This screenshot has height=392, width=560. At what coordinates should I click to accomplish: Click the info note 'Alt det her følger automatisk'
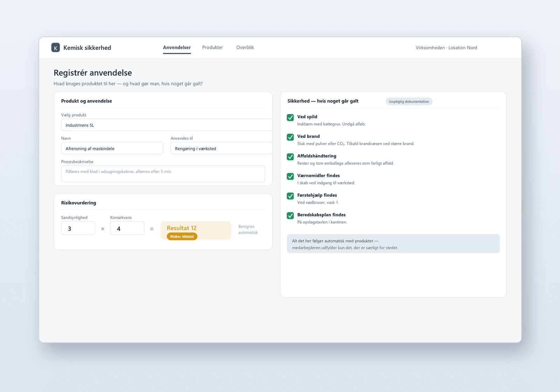point(393,244)
